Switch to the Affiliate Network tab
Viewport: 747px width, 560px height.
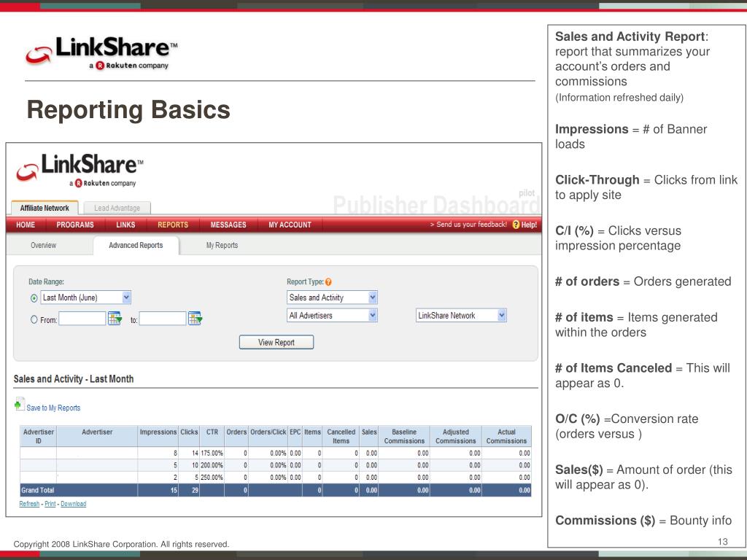pyautogui.click(x=44, y=208)
